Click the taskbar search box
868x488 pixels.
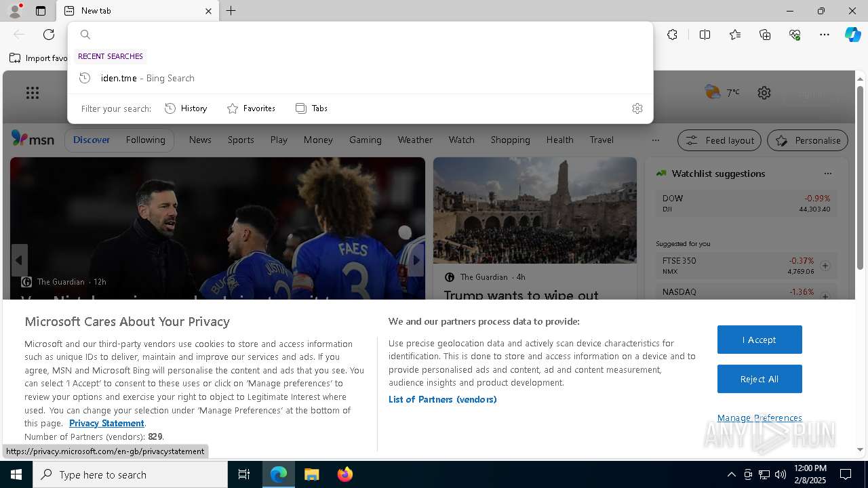click(x=130, y=474)
